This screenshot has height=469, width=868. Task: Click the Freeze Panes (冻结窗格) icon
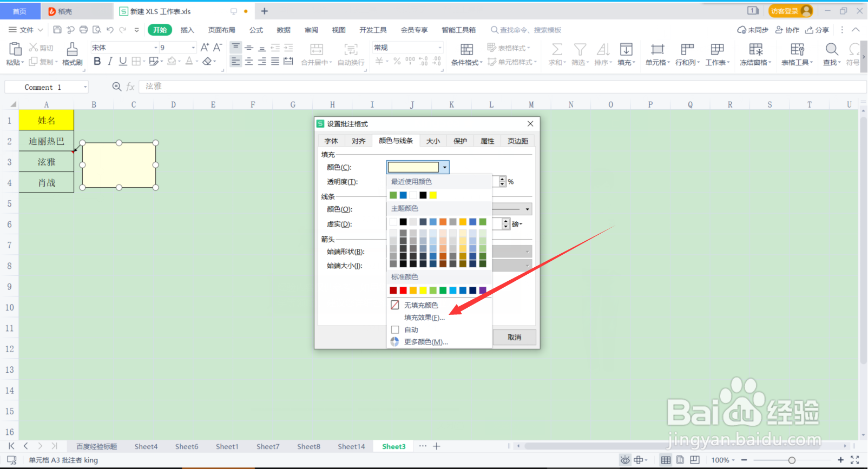(756, 50)
